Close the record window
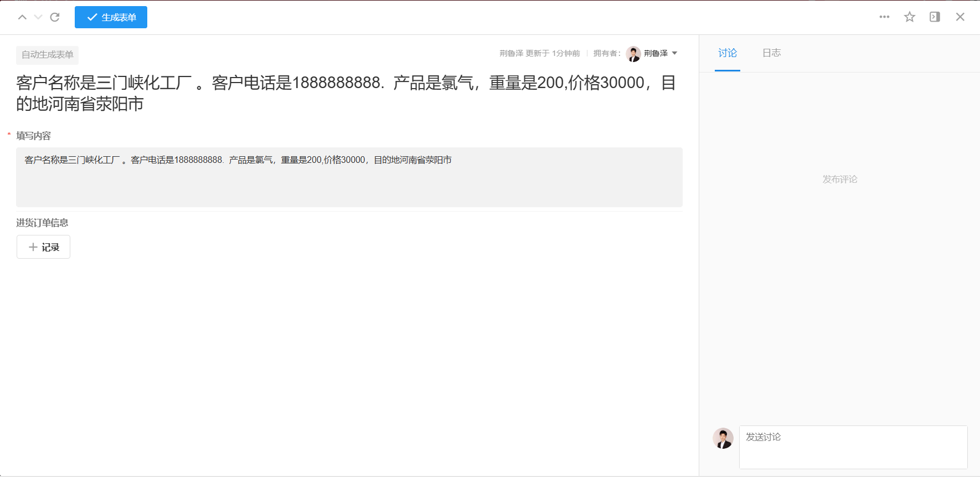The image size is (980, 477). click(x=960, y=17)
